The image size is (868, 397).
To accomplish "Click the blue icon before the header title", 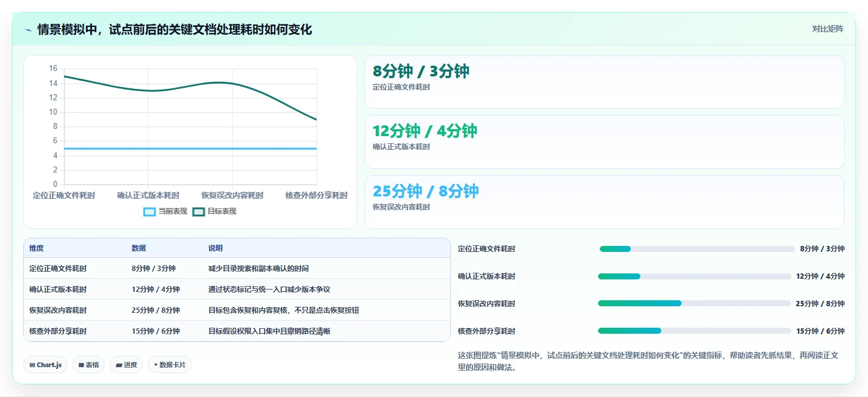I will [28, 30].
